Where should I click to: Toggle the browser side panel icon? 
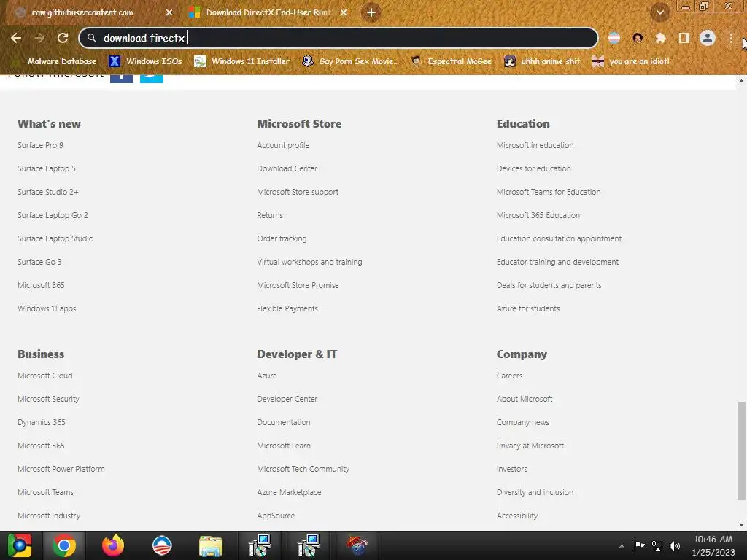tap(684, 38)
